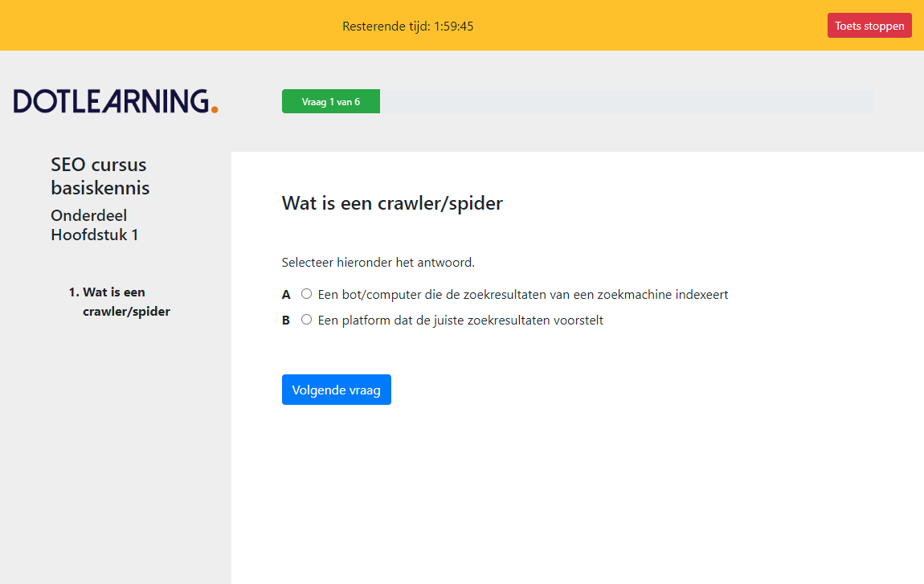Click the question title 'Wat is een crawler/spider'
Screen dimensions: 924x584
(x=391, y=203)
